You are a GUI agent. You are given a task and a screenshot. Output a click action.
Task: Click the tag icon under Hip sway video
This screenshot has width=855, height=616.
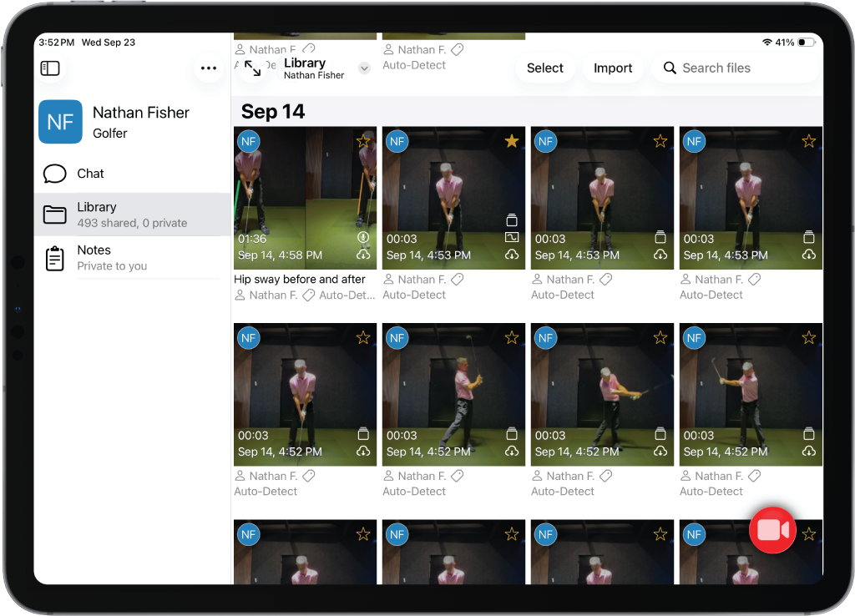click(309, 295)
